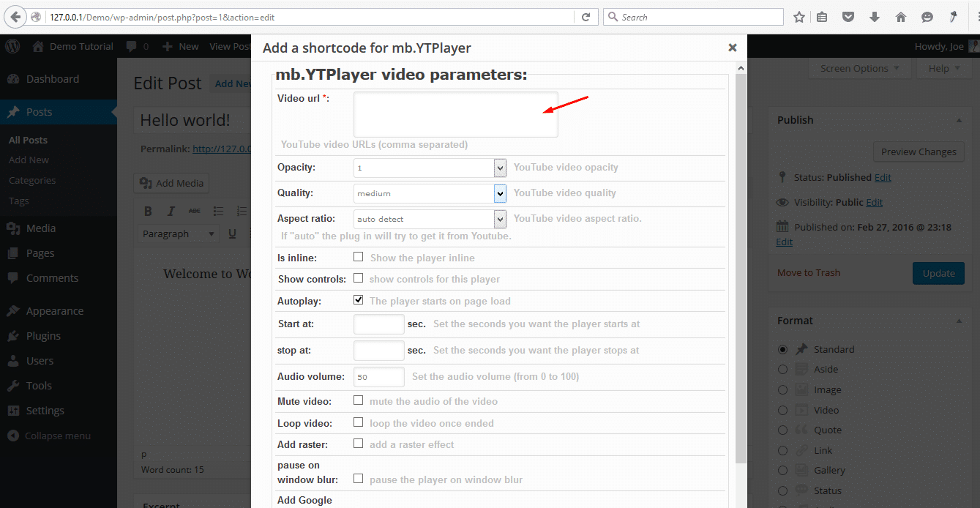Viewport: 980px width, 508px height.
Task: Click the Preview Changes button
Action: coord(919,152)
